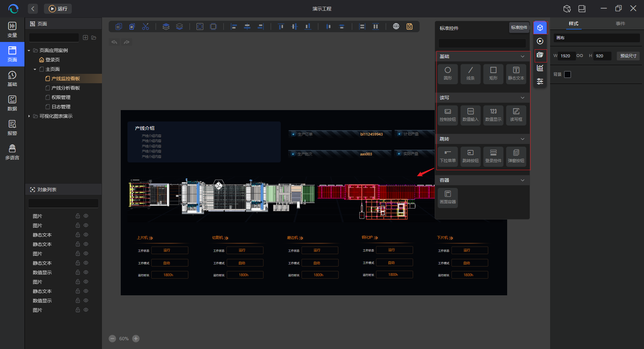Collapse the 读写 controls section
Viewport: 644px width, 349px height.
point(523,98)
